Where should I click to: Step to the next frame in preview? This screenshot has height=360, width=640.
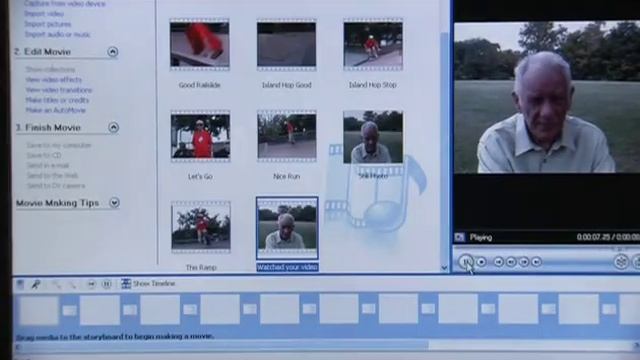coord(524,262)
